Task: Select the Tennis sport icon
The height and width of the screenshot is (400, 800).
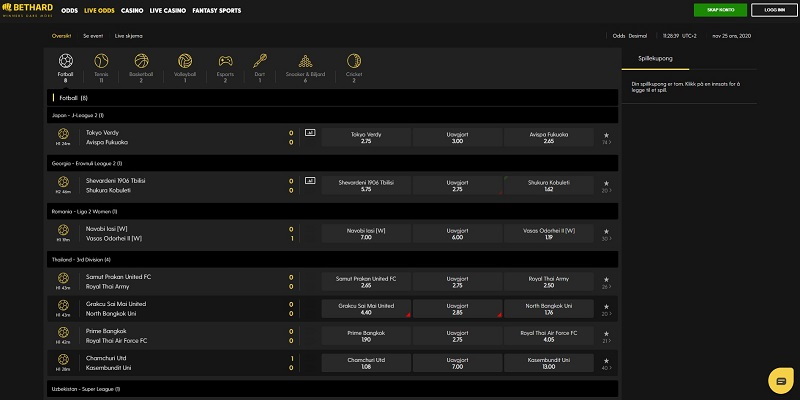Action: [101, 61]
